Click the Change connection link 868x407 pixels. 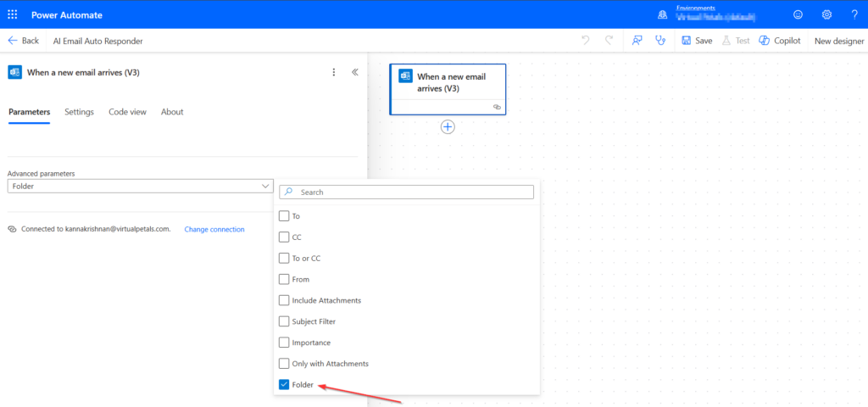214,229
